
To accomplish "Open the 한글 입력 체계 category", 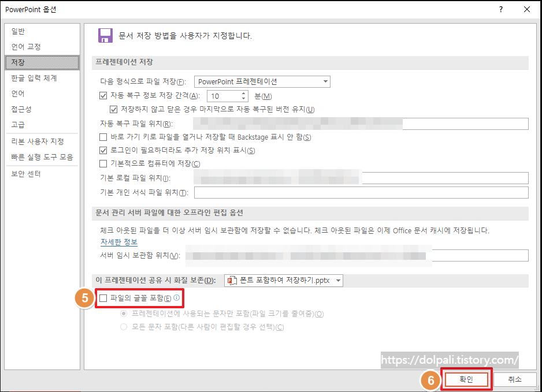I will (x=42, y=78).
